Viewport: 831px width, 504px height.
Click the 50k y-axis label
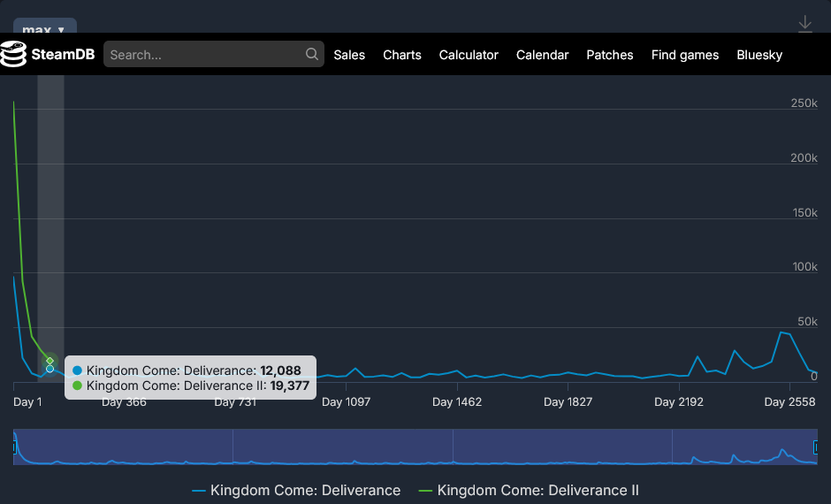[807, 321]
